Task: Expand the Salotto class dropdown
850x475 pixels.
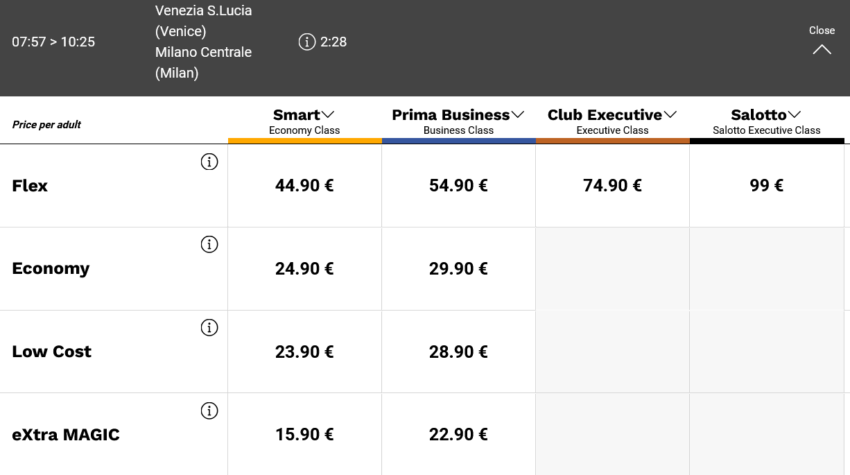Action: tap(766, 116)
